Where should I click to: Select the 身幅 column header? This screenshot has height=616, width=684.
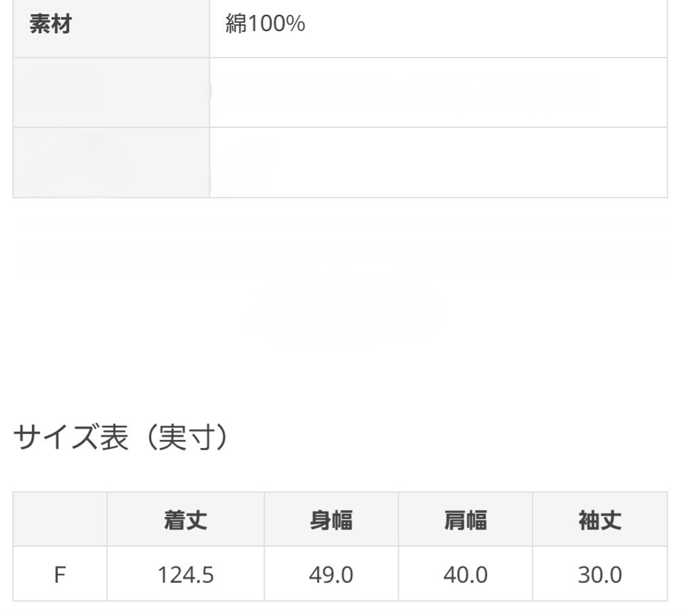point(330,520)
